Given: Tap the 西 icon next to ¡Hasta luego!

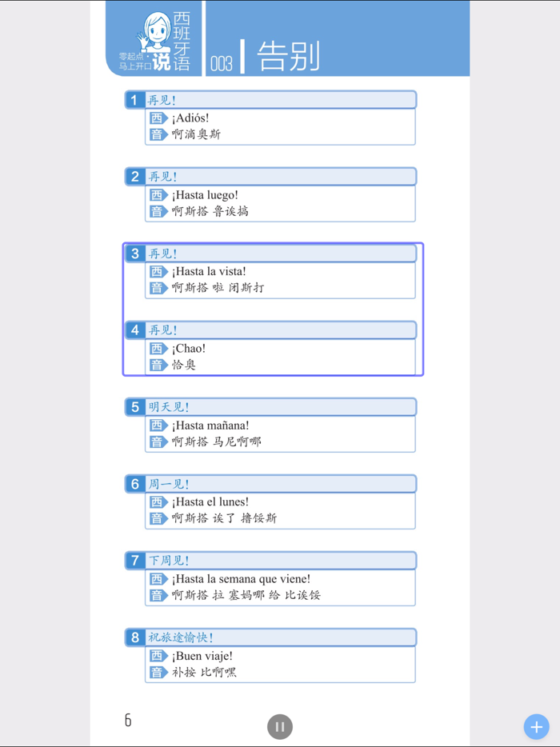Looking at the screenshot, I should click(x=158, y=194).
